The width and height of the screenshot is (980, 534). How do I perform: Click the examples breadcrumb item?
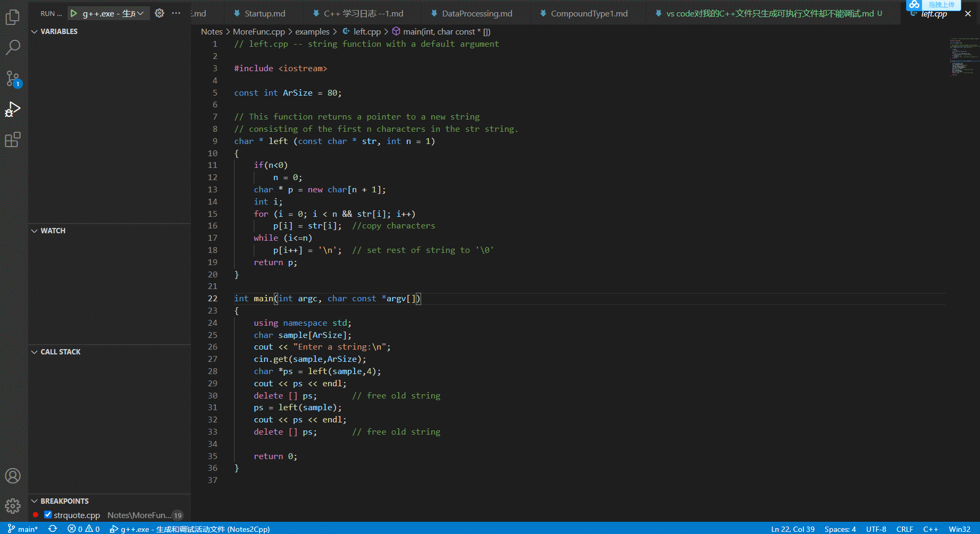[313, 31]
